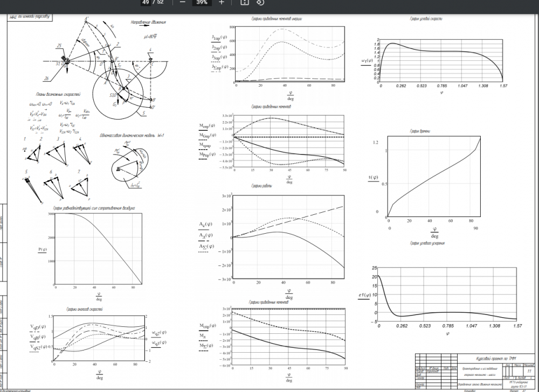
Task: Click the μl=80 scale note
Action: tap(150, 36)
